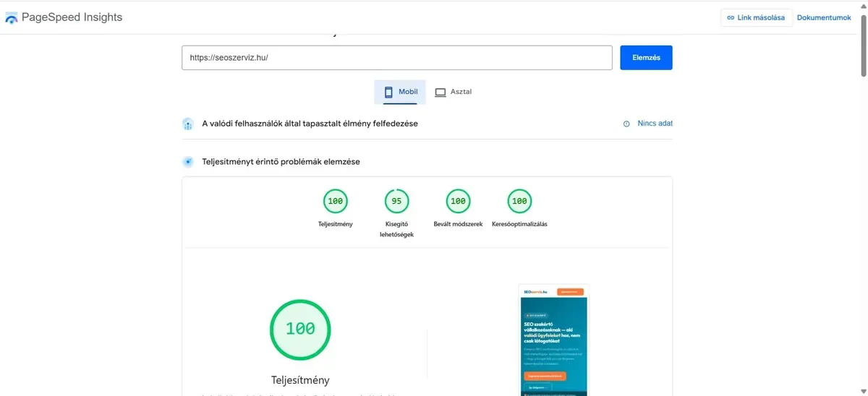The image size is (868, 396).
Task: Click the valódi felhasználók által tapasztalt élmény heading
Action: (x=310, y=124)
